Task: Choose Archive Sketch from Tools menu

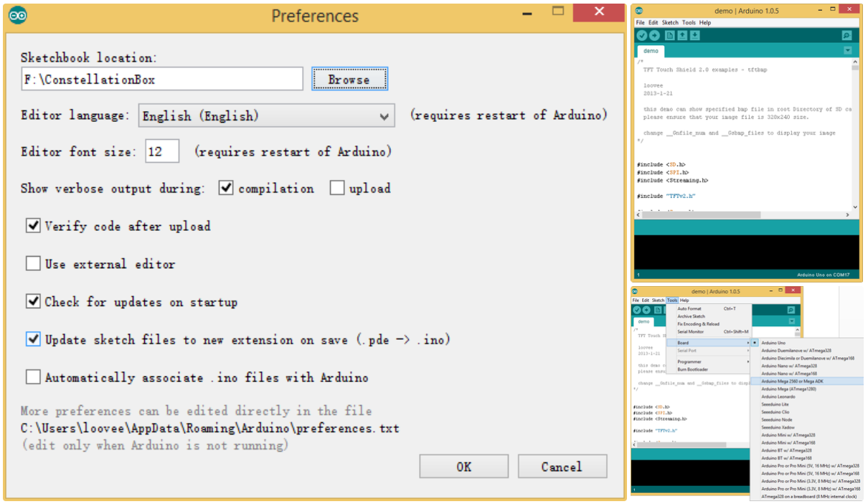Action: click(x=709, y=316)
